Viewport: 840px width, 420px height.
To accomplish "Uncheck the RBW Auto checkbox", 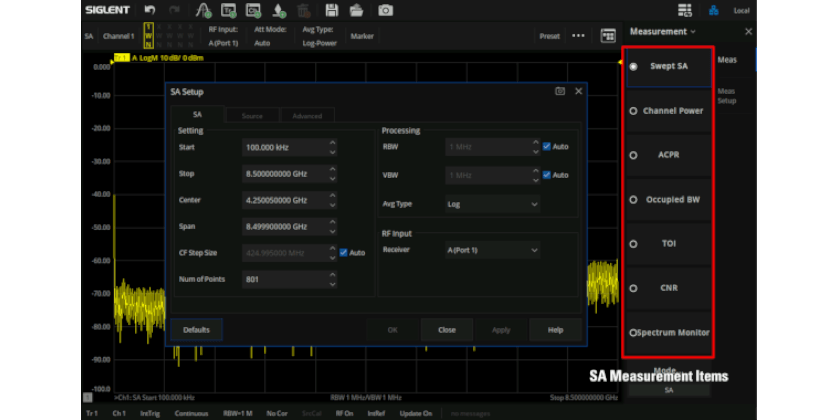I will click(x=547, y=147).
